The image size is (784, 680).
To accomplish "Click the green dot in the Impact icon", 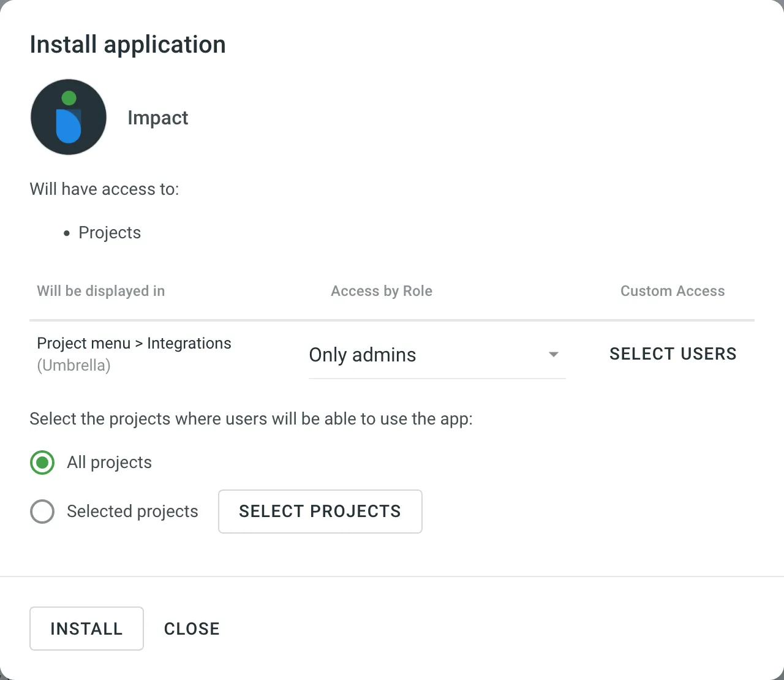I will (69, 98).
